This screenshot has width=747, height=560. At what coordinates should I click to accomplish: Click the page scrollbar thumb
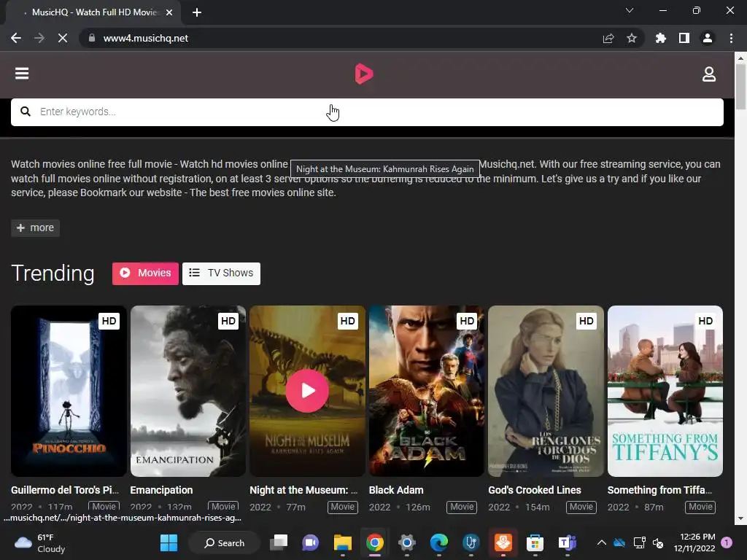tap(740, 87)
